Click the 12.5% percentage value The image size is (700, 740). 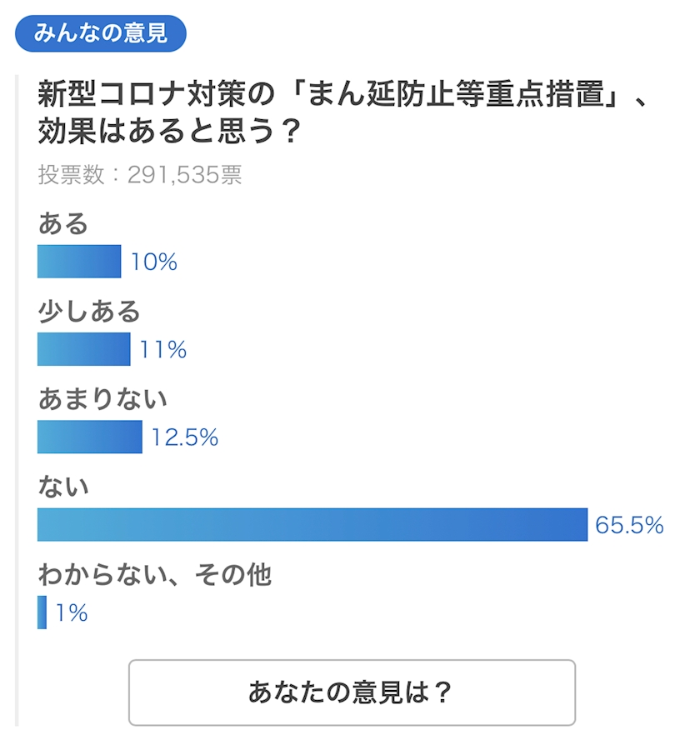[184, 437]
